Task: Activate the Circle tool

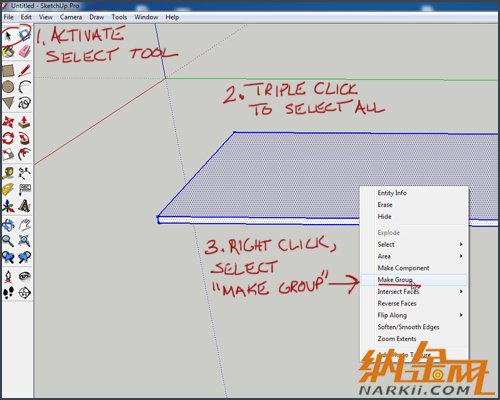Action: coord(8,87)
